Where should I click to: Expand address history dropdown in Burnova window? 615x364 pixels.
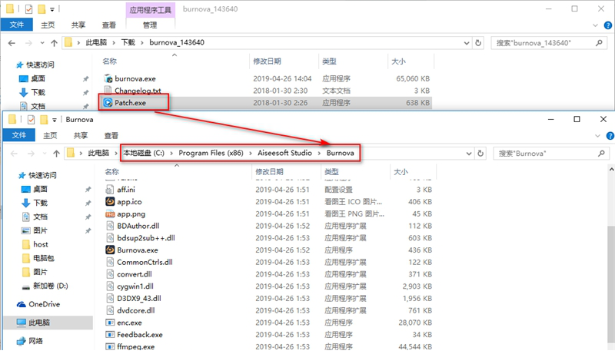coord(469,154)
